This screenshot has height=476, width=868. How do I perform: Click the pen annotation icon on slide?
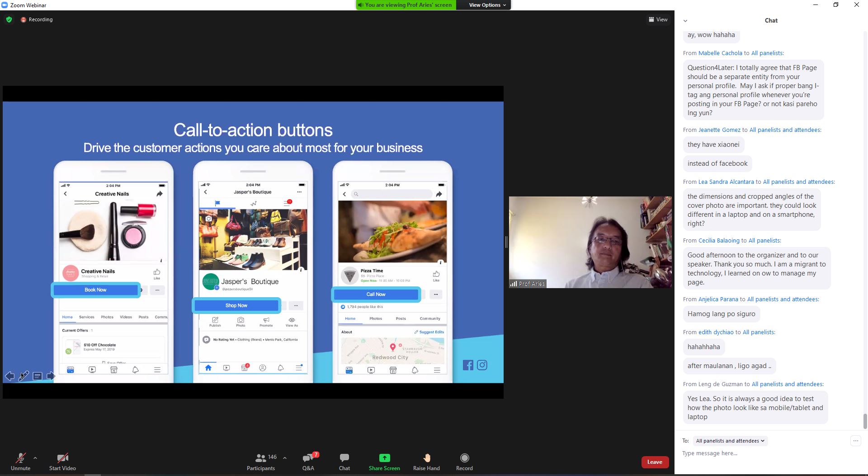(x=24, y=376)
